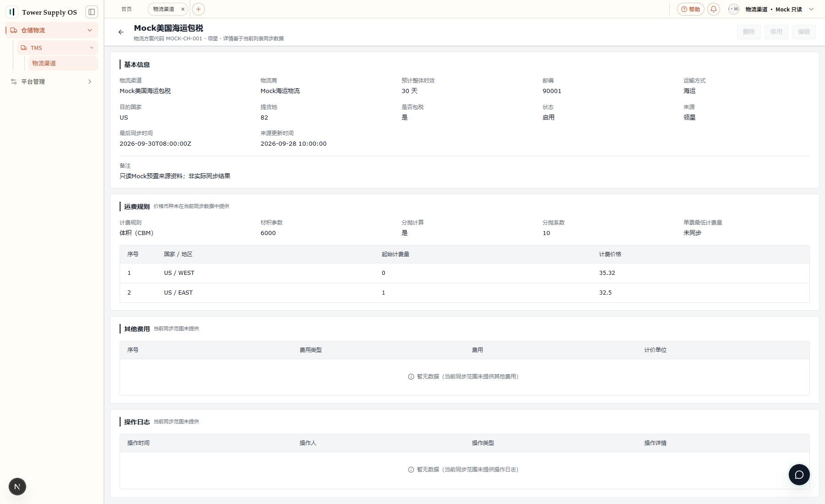Click the 停用 button

tap(776, 32)
